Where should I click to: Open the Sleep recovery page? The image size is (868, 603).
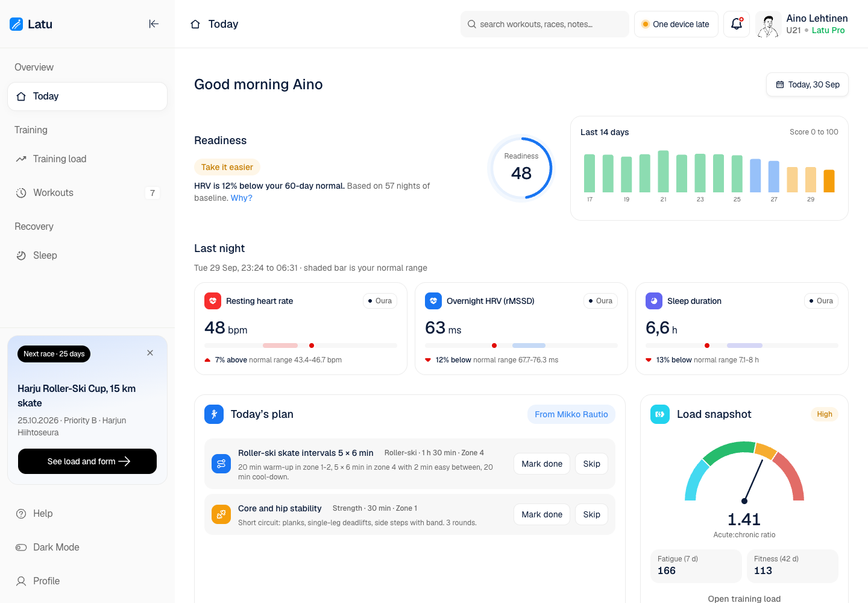pos(87,256)
